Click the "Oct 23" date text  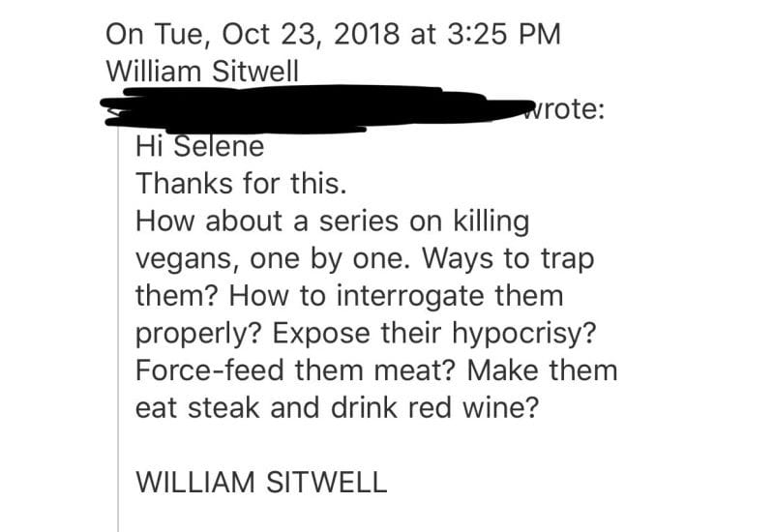pyautogui.click(x=269, y=34)
